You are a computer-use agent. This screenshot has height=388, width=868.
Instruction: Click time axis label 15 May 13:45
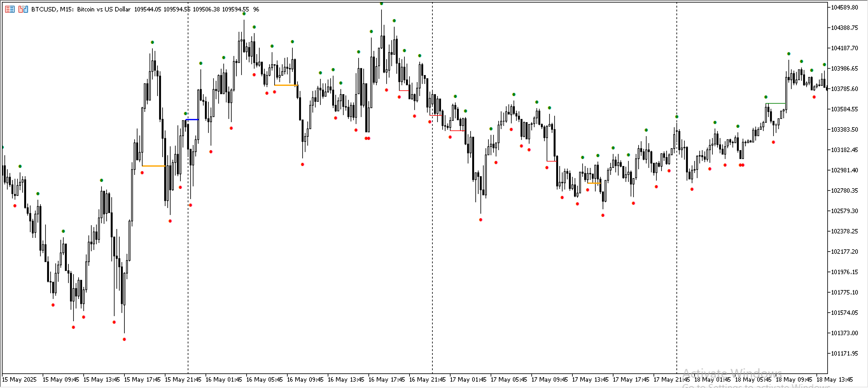click(x=102, y=380)
